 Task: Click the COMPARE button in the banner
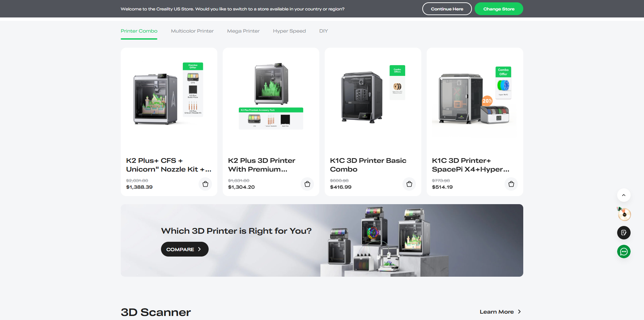click(185, 249)
